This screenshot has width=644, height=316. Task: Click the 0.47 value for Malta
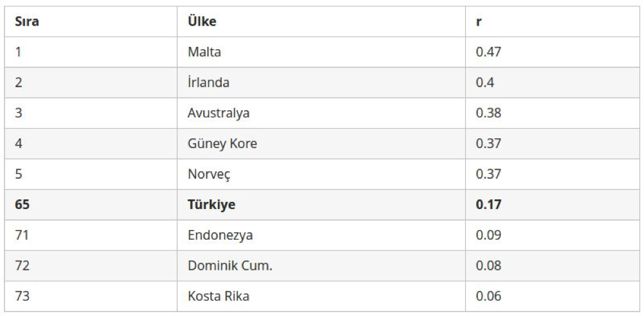[x=488, y=52]
